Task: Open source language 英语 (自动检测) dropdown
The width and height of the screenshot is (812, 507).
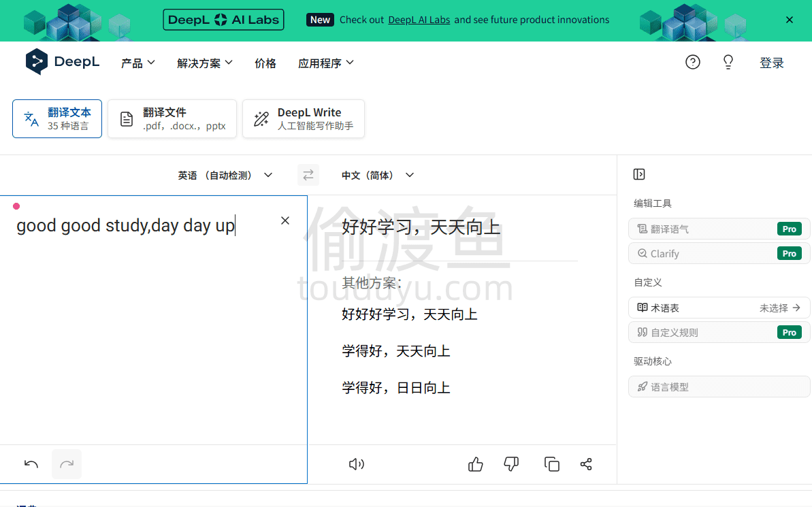Action: [225, 175]
